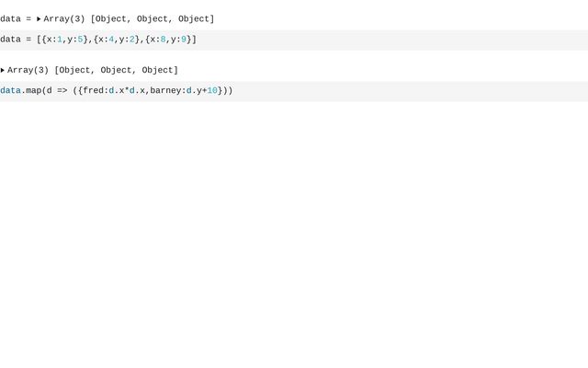This screenshot has width=588, height=368.
Task: Click the y:2 entry in the data array
Action: (x=126, y=40)
